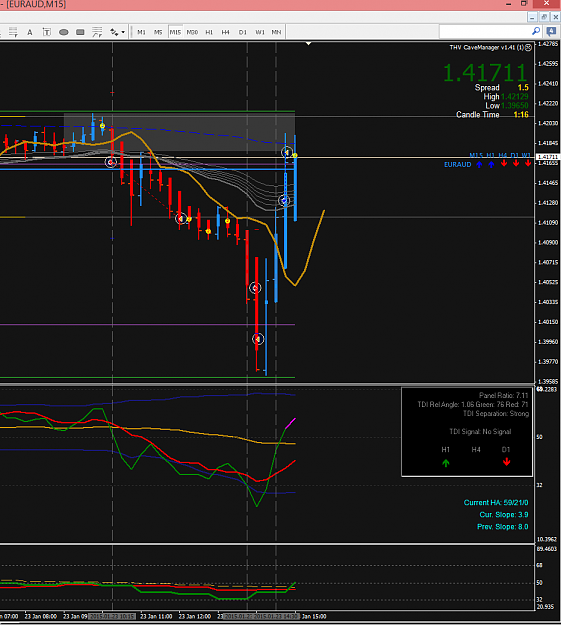Minimize the inner EURAUD chart window
Viewport: 561px width, 625px height.
pos(532,17)
